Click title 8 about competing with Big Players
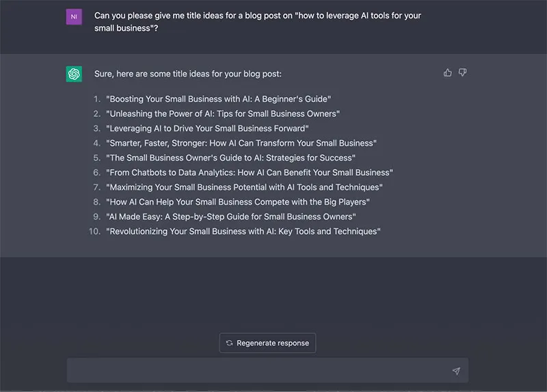547x392 pixels. pyautogui.click(x=237, y=202)
